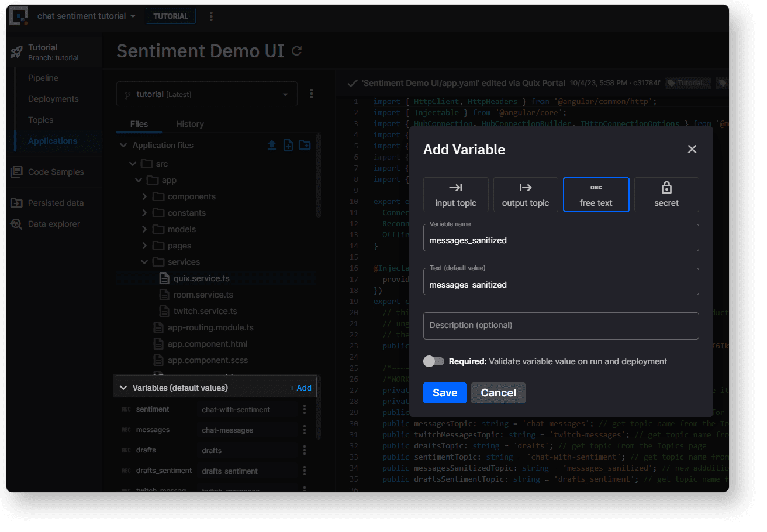Select free text variable type
This screenshot has height=532, width=767.
pyautogui.click(x=596, y=195)
